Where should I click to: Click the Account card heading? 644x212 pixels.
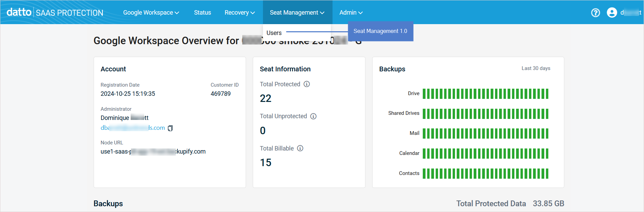pos(113,69)
